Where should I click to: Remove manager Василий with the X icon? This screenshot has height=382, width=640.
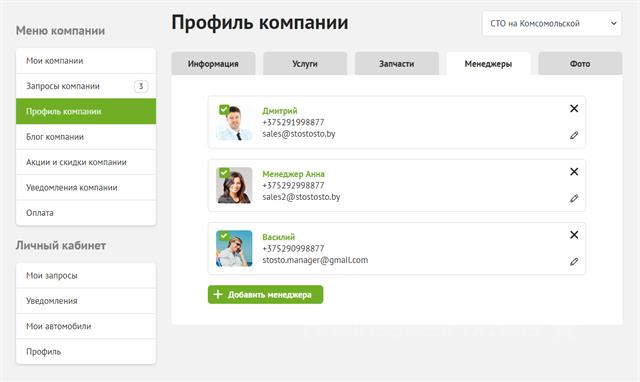click(x=574, y=235)
